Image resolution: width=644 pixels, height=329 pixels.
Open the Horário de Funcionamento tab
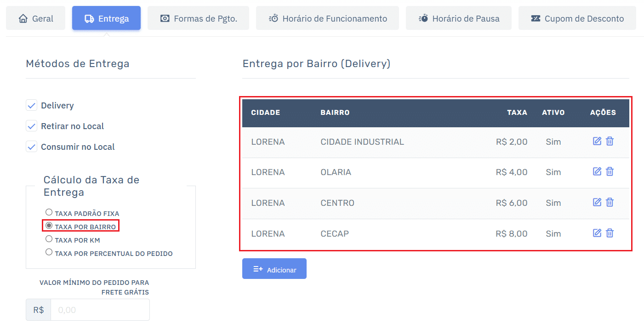point(327,18)
